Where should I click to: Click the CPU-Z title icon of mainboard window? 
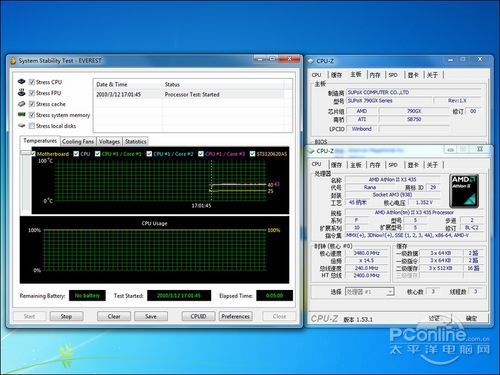pyautogui.click(x=311, y=61)
